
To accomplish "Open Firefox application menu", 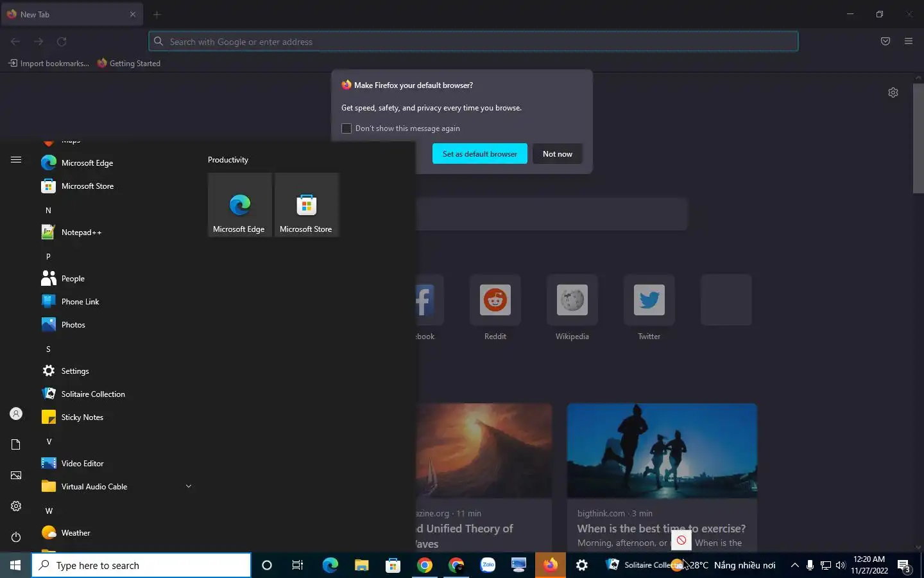I will pos(909,41).
